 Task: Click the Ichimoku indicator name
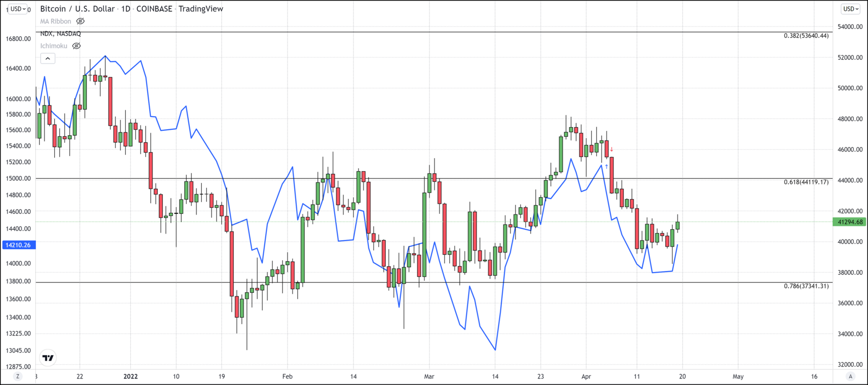tap(54, 46)
